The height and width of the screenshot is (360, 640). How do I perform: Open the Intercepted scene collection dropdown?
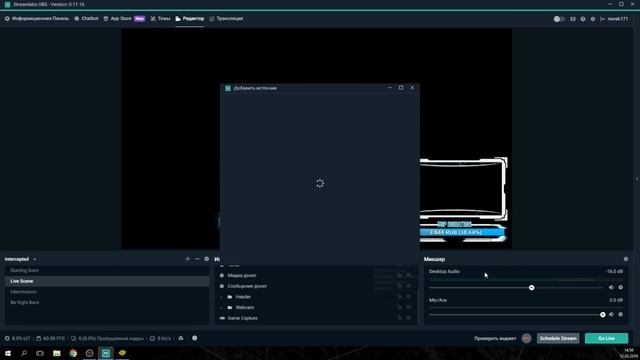[x=20, y=259]
